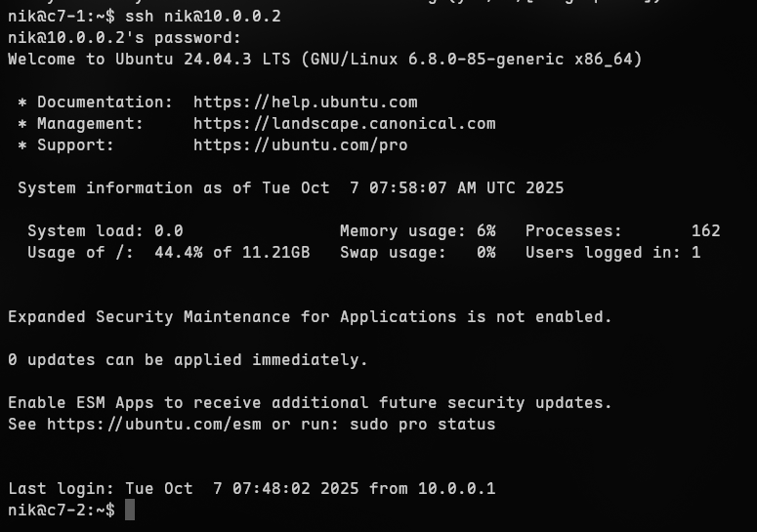The height and width of the screenshot is (532, 757).
Task: Click the terminal cursor block at the prompt
Action: click(130, 511)
